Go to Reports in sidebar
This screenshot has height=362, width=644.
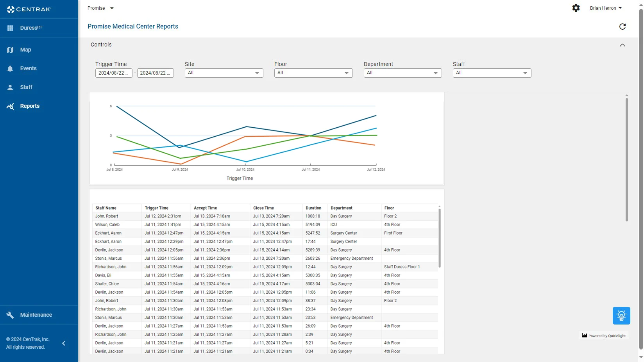click(30, 106)
